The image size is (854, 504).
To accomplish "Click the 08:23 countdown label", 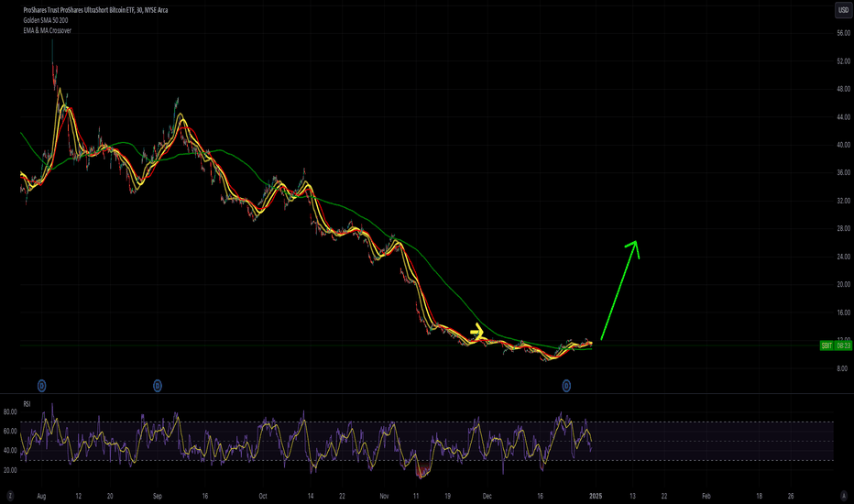I will tap(844, 345).
